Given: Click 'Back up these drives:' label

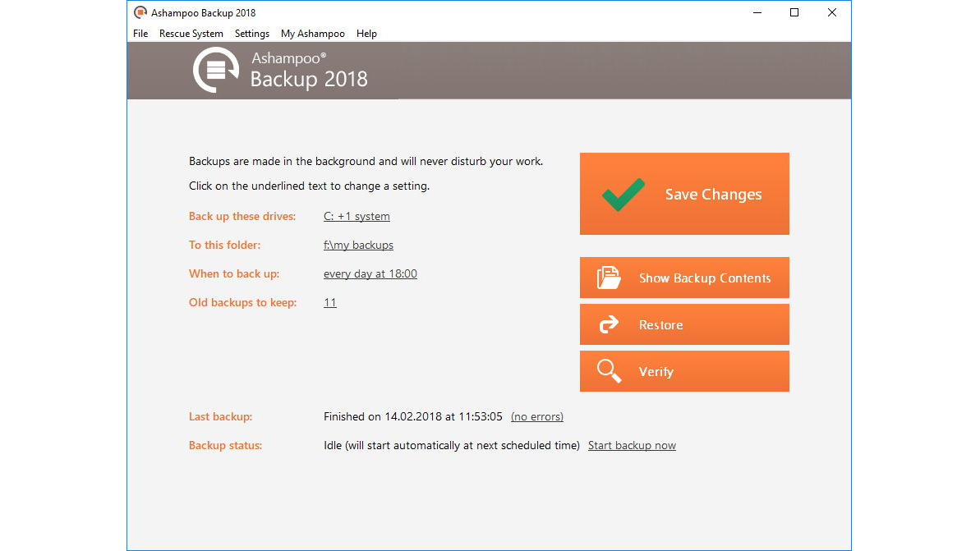Looking at the screenshot, I should (x=242, y=216).
